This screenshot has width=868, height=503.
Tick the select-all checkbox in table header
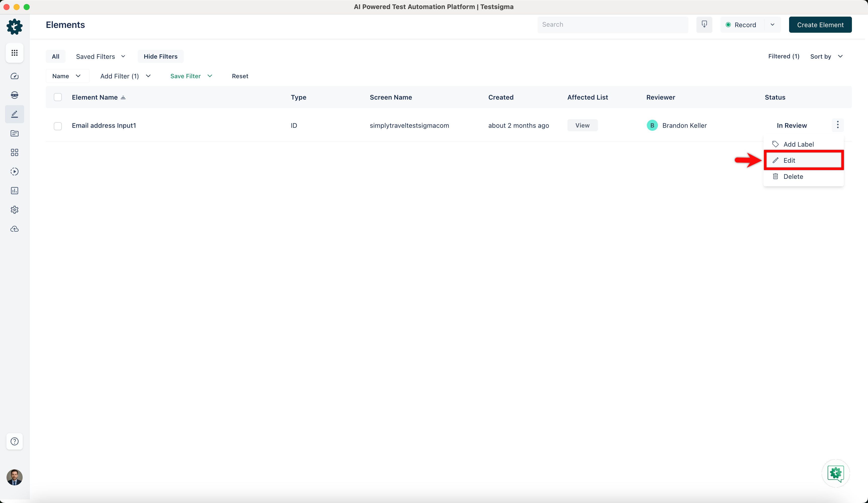58,97
